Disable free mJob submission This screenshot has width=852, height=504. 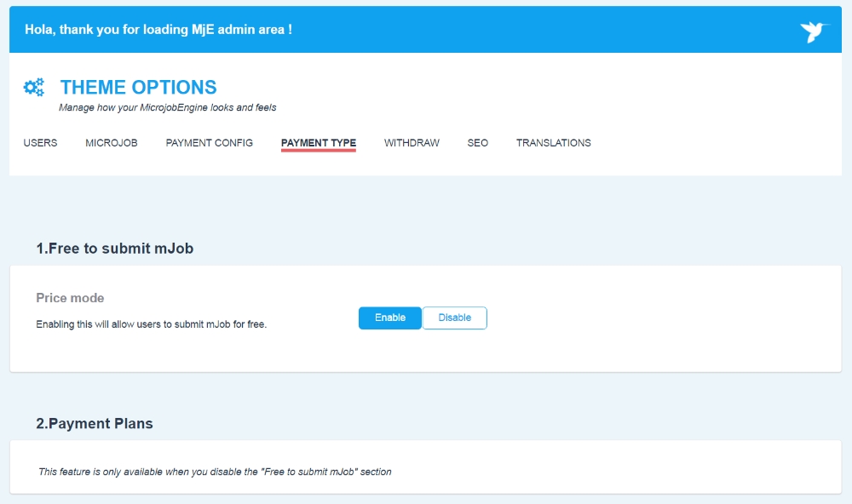point(455,318)
